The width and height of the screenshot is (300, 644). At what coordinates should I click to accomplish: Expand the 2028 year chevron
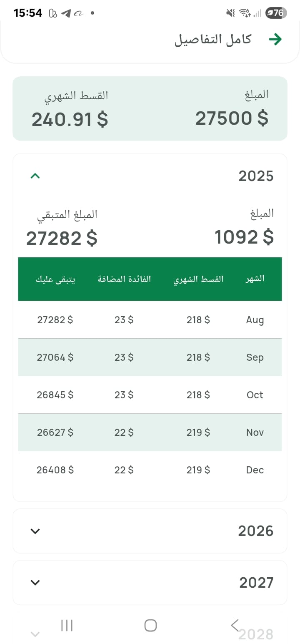[35, 634]
